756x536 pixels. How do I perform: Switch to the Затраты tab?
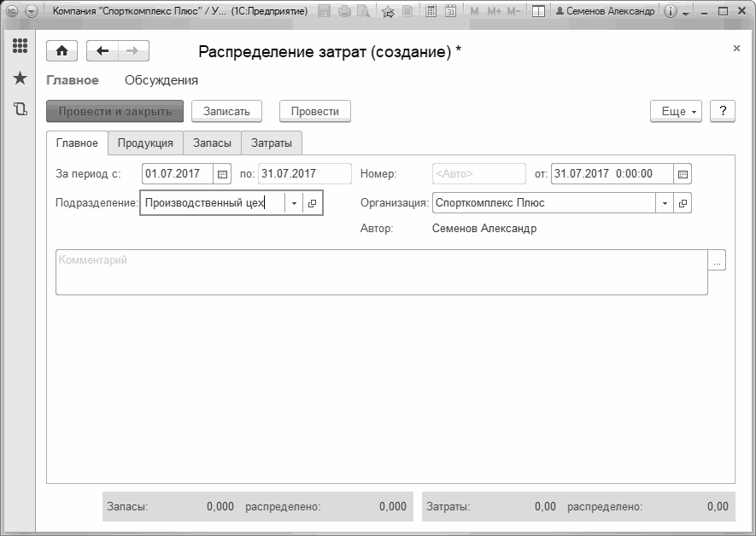click(272, 143)
